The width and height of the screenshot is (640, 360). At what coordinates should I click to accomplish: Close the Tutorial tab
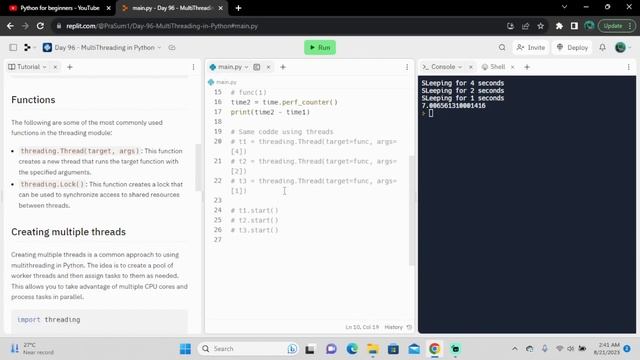(x=55, y=67)
